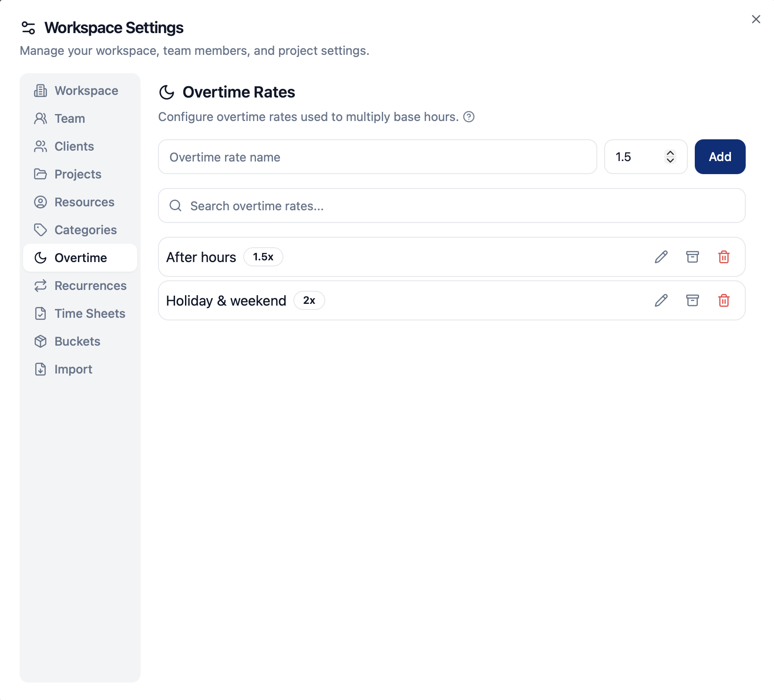Click the search magnifier icon

175,205
